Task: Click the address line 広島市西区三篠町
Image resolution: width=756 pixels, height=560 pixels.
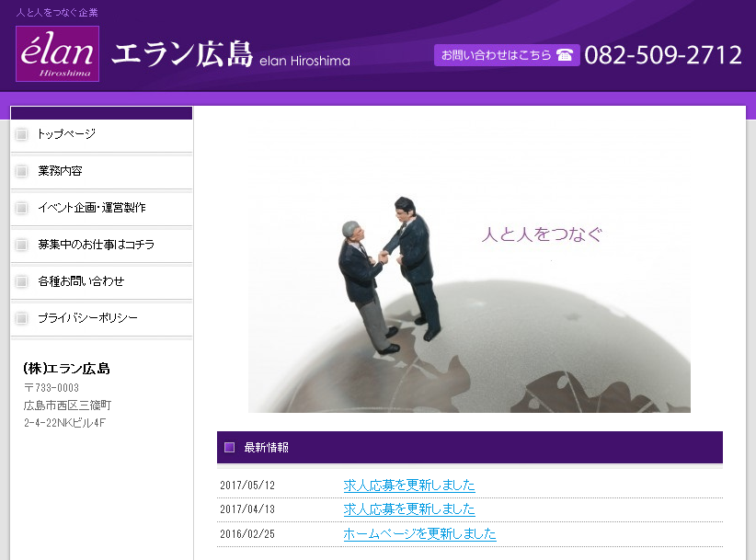Action: [67, 406]
